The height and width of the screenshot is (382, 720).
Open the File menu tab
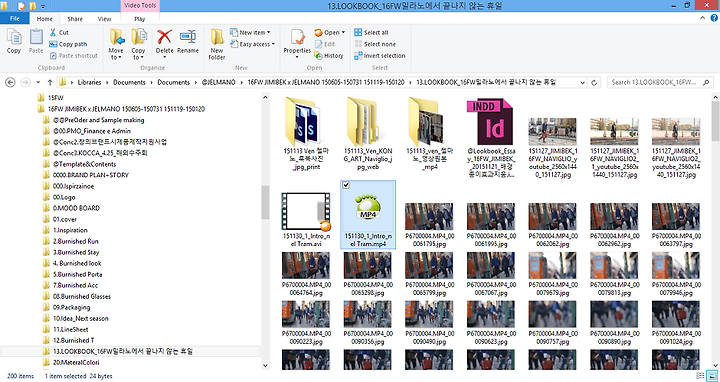[15, 19]
